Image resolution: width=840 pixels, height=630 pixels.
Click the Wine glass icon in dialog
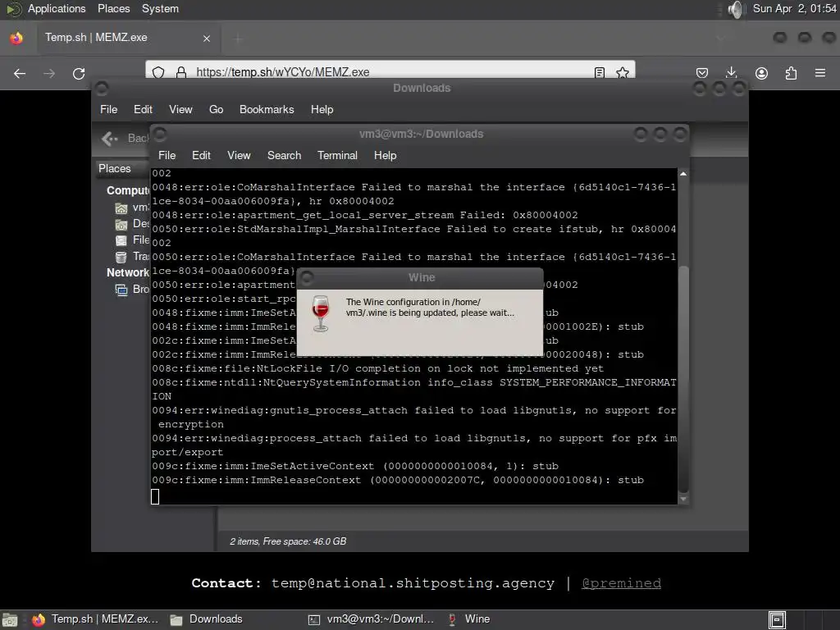pos(321,313)
